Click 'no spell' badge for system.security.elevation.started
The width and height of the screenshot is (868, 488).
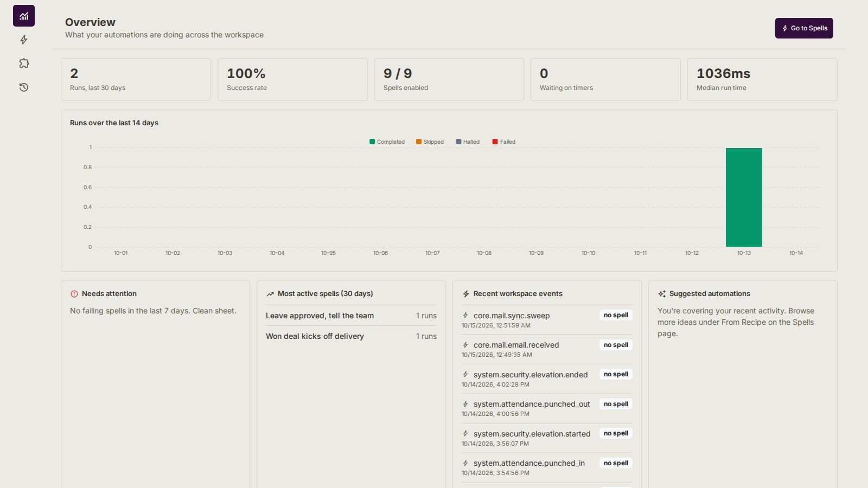(616, 433)
